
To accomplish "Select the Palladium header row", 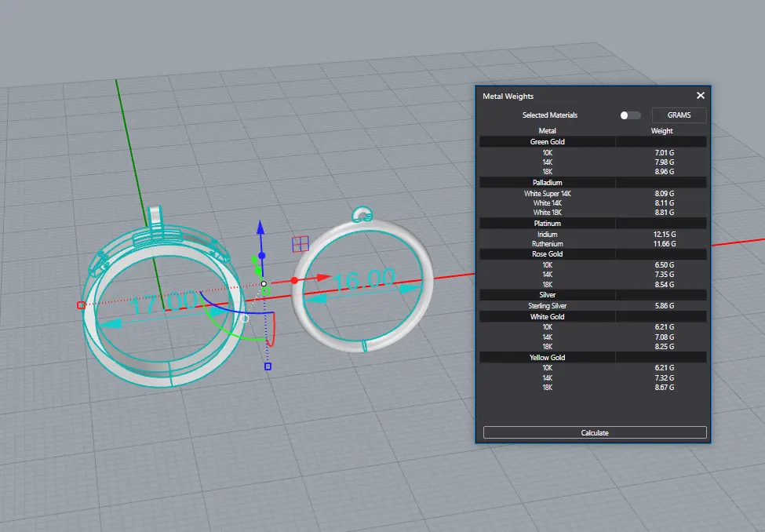I will (593, 183).
